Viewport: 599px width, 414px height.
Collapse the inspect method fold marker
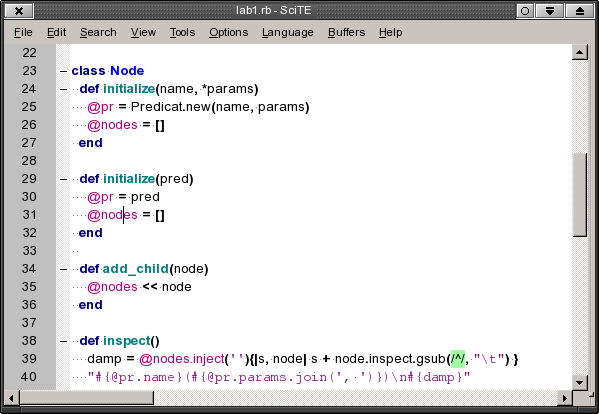pyautogui.click(x=63, y=341)
